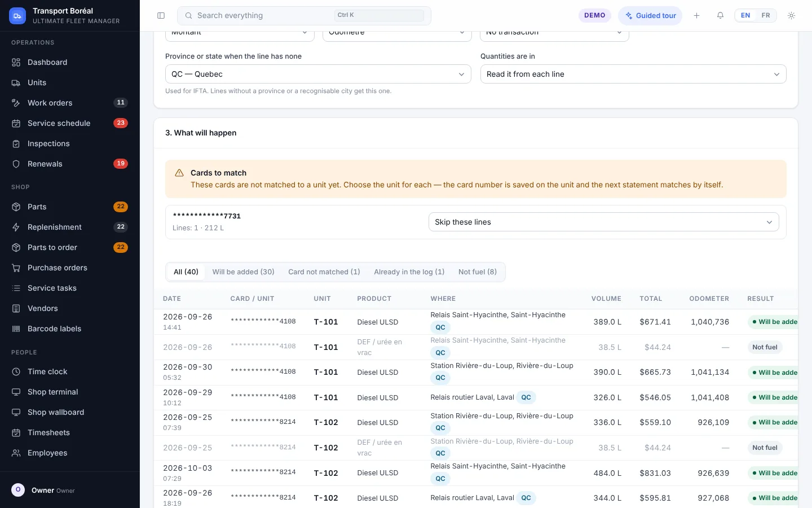Screen dimensions: 812x508
Task: Open the Vendors page
Action: click(x=70, y=308)
